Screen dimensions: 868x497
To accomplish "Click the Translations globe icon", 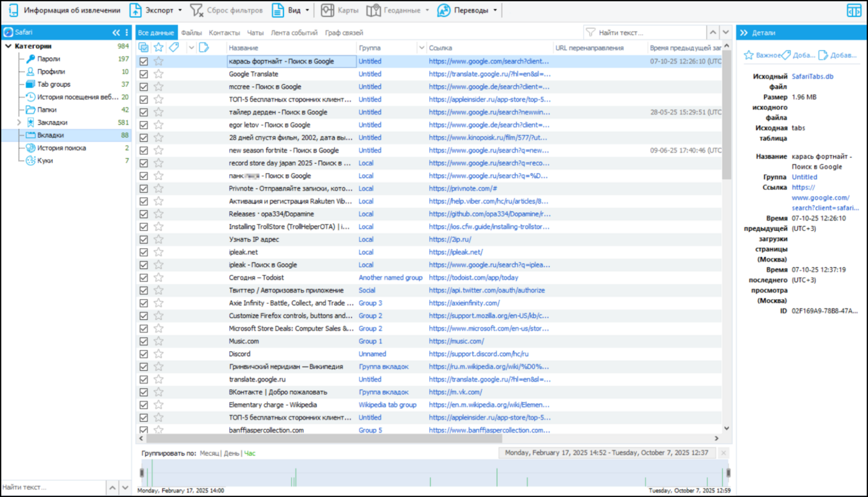I will click(444, 10).
